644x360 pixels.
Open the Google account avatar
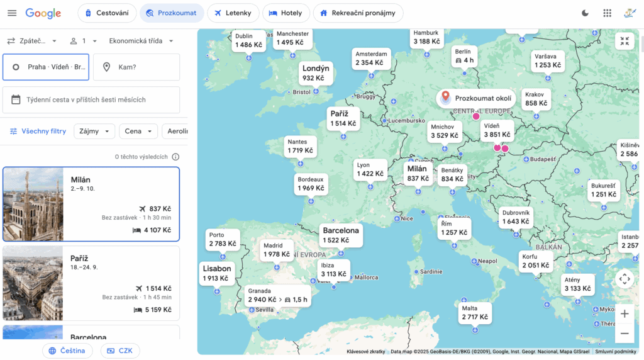tap(630, 13)
